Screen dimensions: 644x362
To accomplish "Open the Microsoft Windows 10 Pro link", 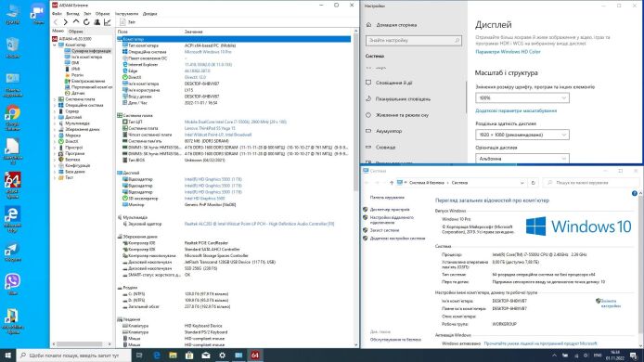I will pos(208,52).
